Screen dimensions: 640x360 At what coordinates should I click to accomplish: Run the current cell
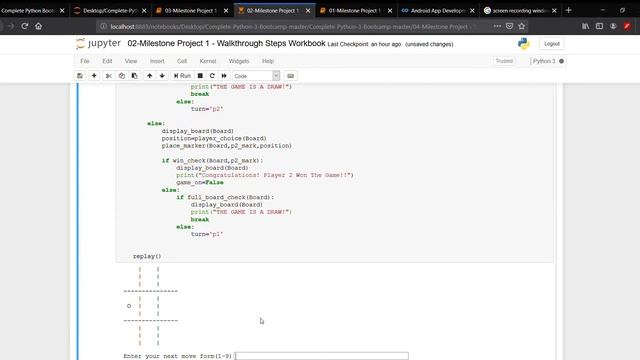click(x=182, y=76)
